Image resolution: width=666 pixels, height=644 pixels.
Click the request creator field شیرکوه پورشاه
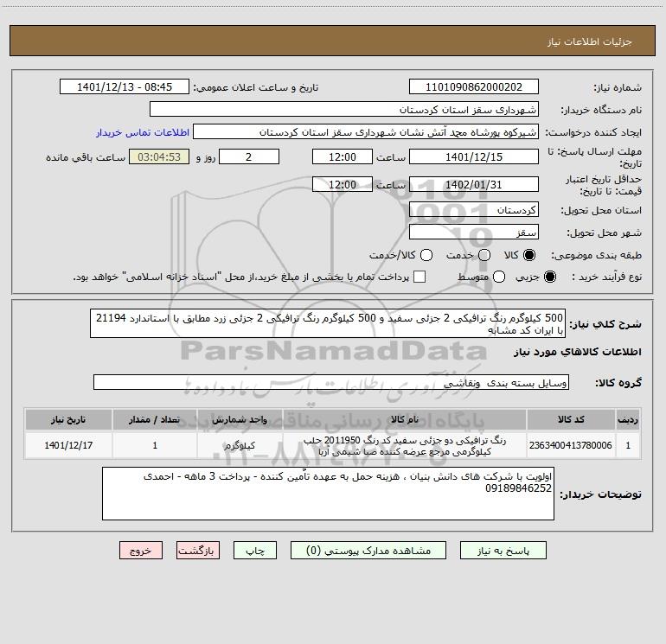tap(366, 132)
